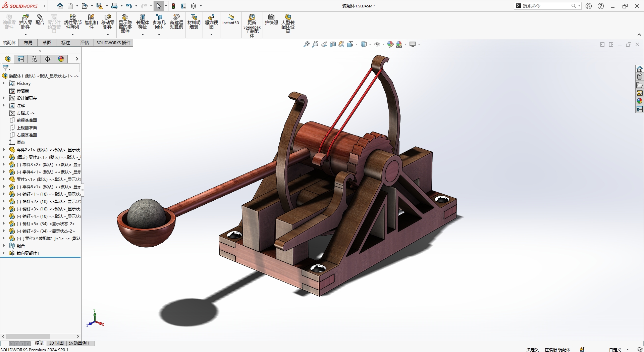Image resolution: width=644 pixels, height=352 pixels.
Task: Click the Home (Welcome) icon in the top toolbar
Action: point(60,6)
